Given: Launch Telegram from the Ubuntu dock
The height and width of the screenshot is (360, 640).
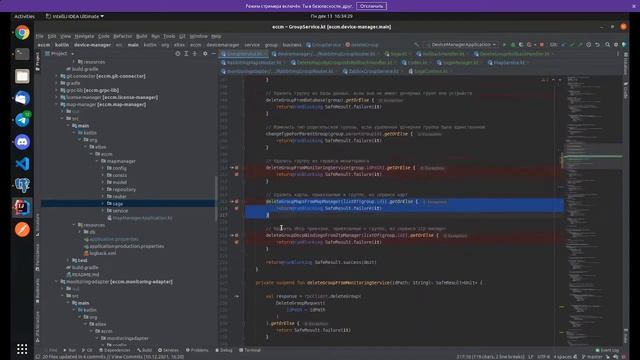Looking at the screenshot, I should click(x=22, y=120).
